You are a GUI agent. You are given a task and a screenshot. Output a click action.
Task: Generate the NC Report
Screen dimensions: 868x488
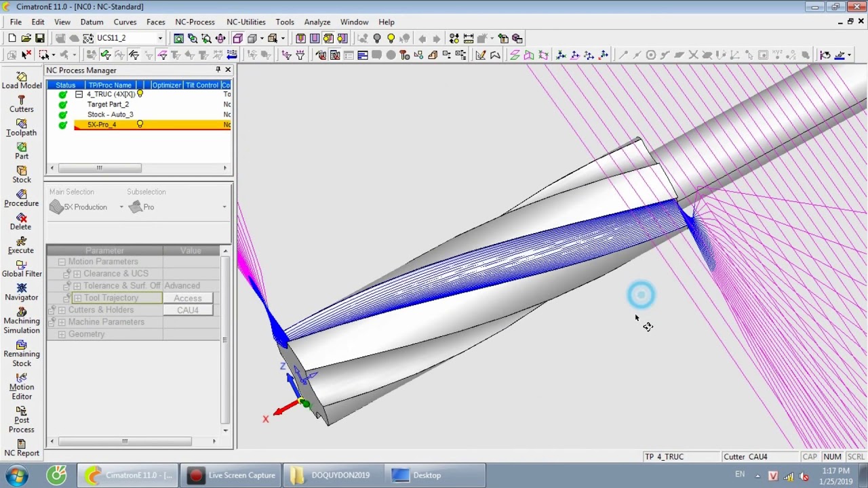(22, 448)
